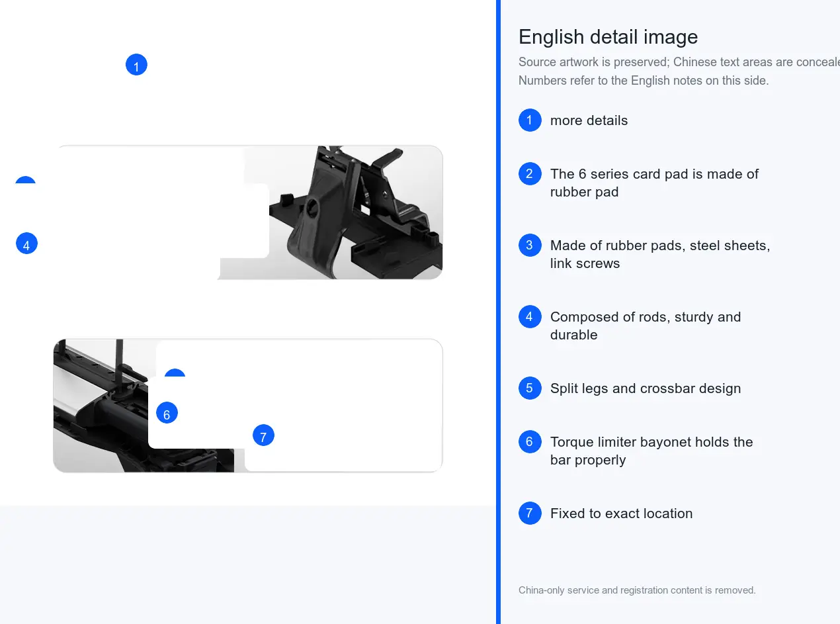This screenshot has width=840, height=624.
Task: Click the 'China-only service and registration' footer note
Action: [637, 590]
